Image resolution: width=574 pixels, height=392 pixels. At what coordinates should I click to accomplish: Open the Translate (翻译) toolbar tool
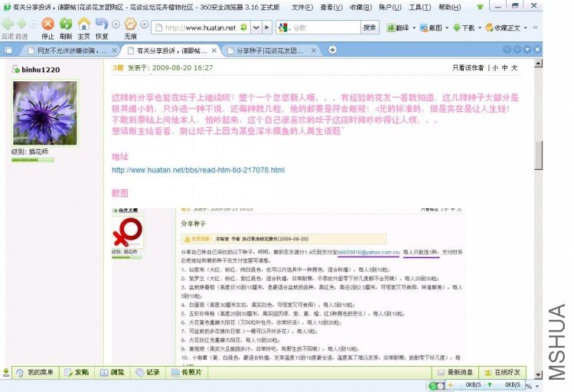398,28
